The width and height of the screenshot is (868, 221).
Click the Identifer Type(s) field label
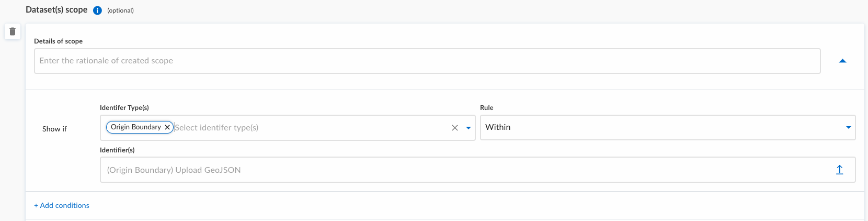(124, 107)
